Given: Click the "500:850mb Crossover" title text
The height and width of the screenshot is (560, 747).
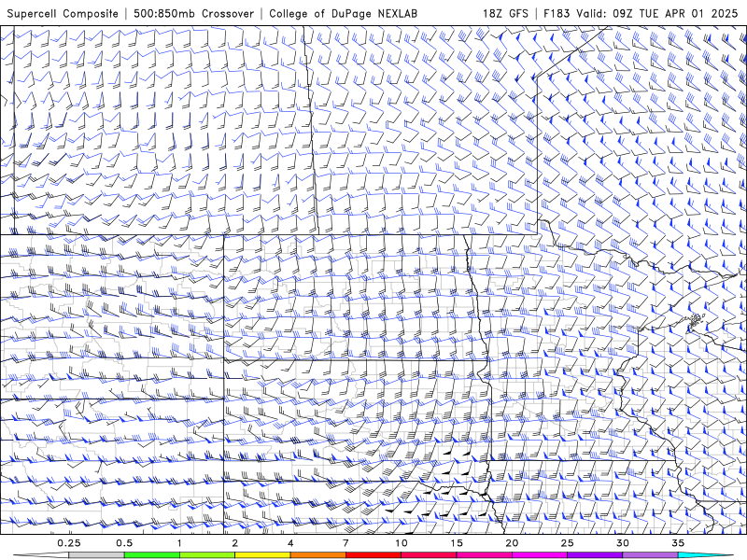Looking at the screenshot, I should 193,13.
